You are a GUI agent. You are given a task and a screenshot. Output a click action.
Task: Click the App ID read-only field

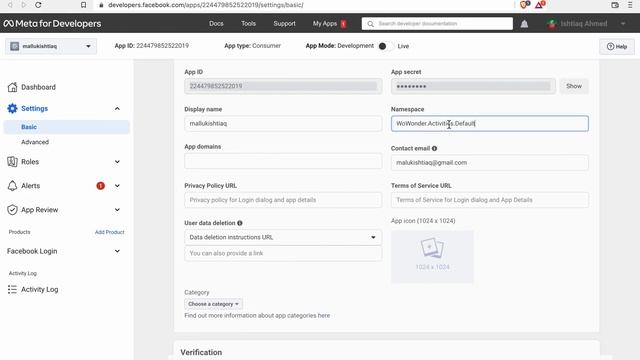tap(283, 86)
